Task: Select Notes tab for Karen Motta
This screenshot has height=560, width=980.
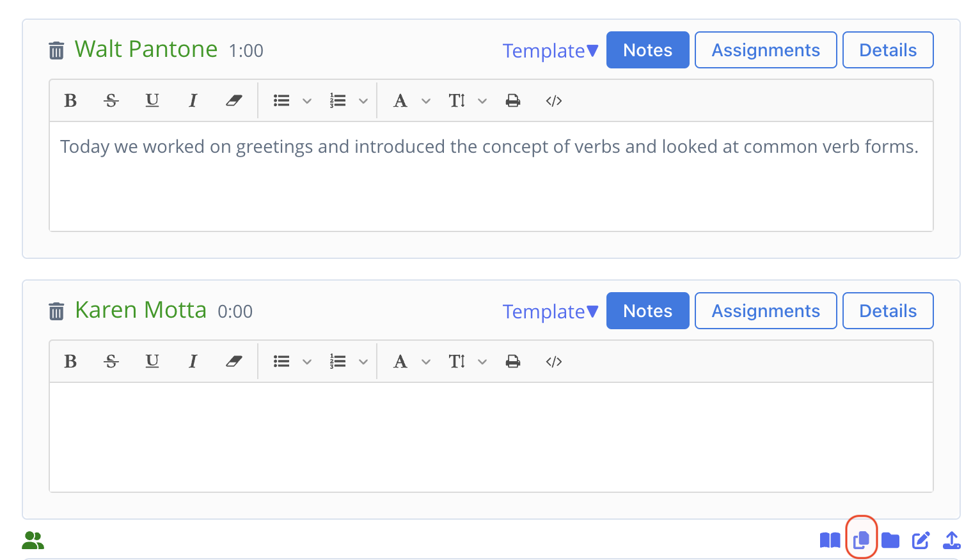Action: coord(648,311)
